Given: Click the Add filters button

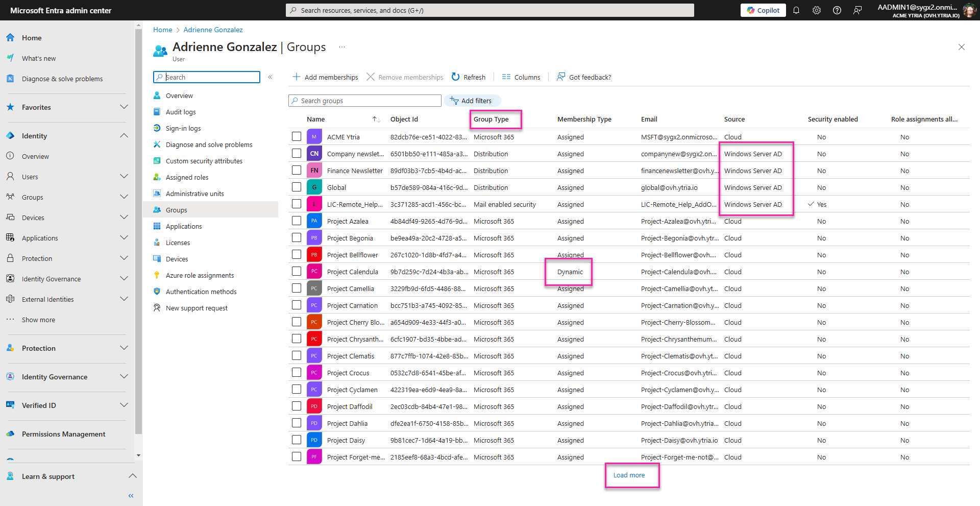Looking at the screenshot, I should coord(472,101).
